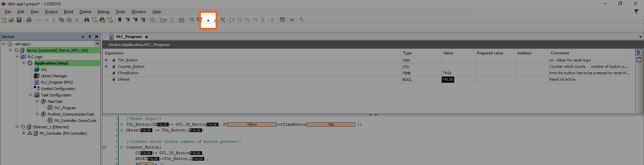
Task: Click the Print icon in the toolbar
Action: [29, 20]
